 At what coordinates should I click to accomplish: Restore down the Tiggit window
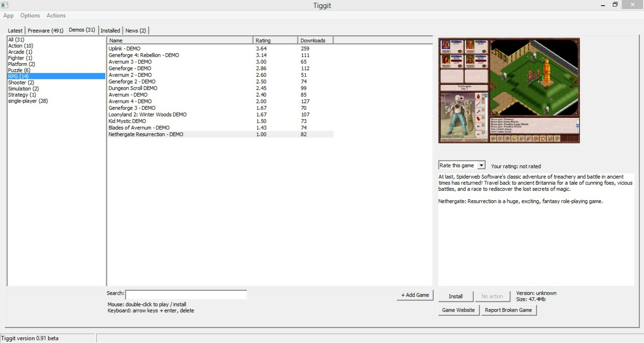(x=615, y=5)
